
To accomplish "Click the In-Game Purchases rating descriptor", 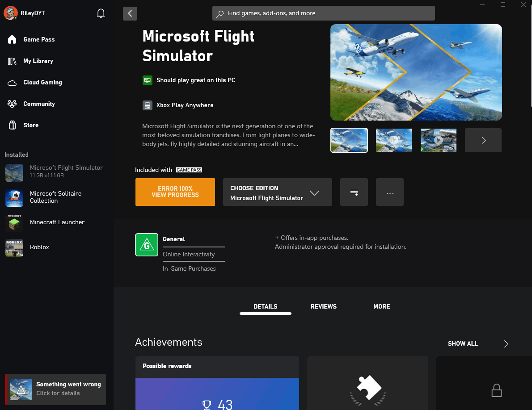I will [189, 269].
